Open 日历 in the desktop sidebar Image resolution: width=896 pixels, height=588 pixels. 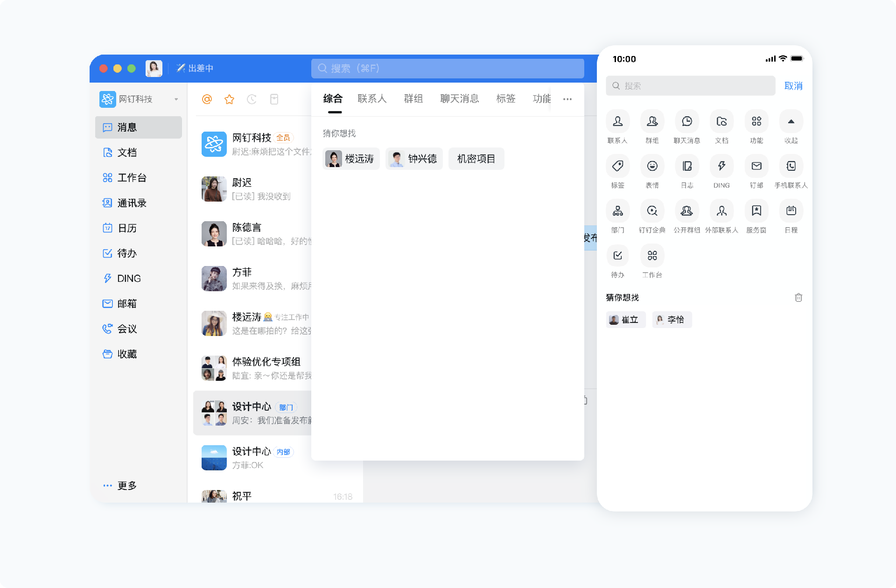(x=138, y=228)
